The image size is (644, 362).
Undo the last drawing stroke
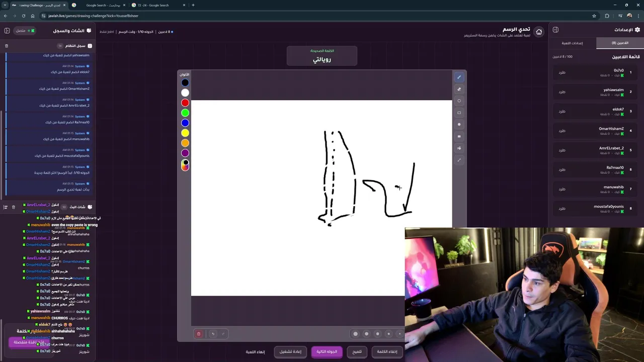[x=213, y=334]
